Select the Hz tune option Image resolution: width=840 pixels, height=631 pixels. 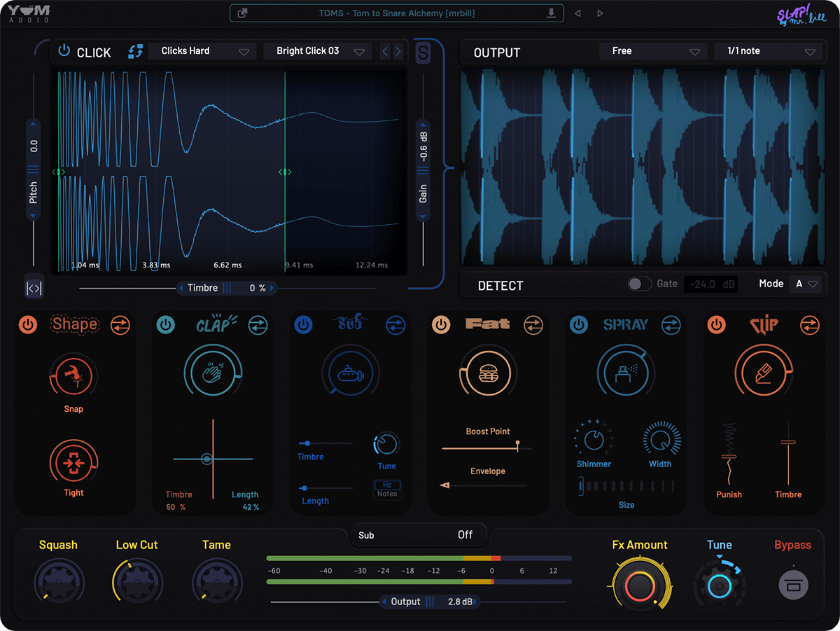(387, 485)
